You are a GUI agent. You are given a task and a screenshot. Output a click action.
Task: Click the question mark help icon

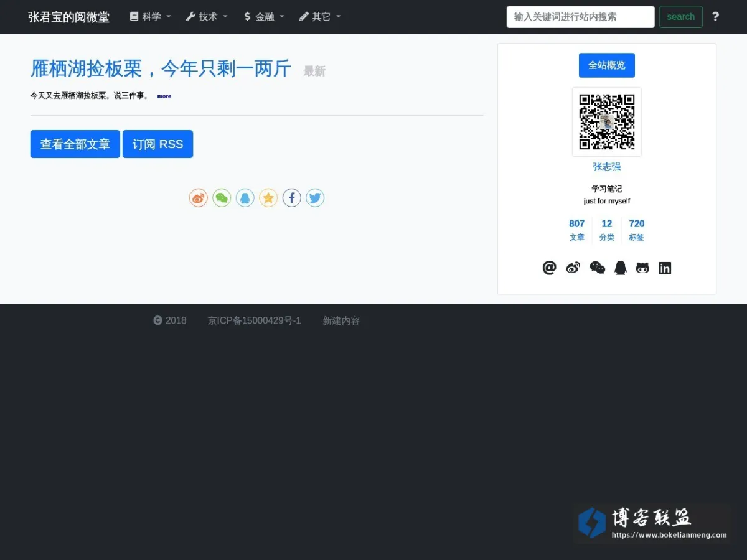click(715, 17)
